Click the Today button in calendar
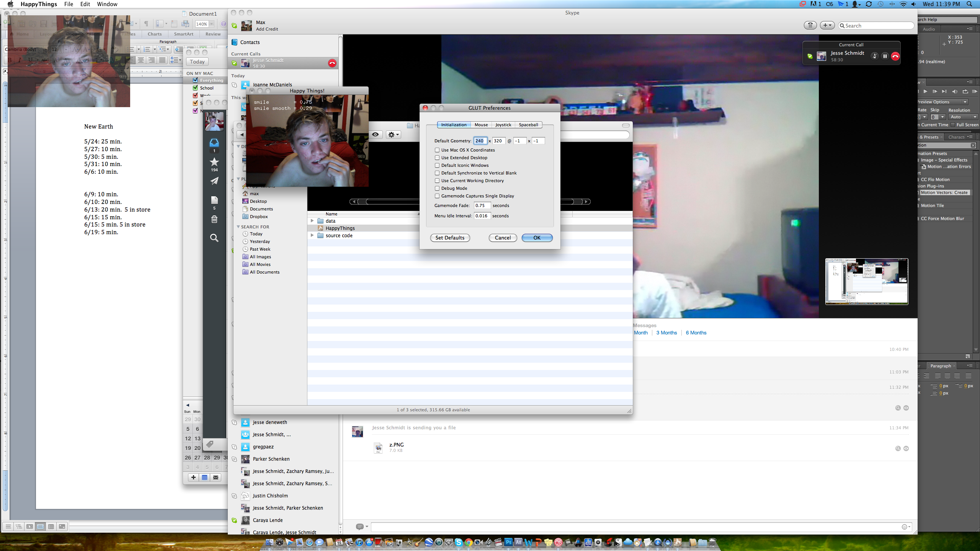Viewport: 980px width, 551px height. 197,62
